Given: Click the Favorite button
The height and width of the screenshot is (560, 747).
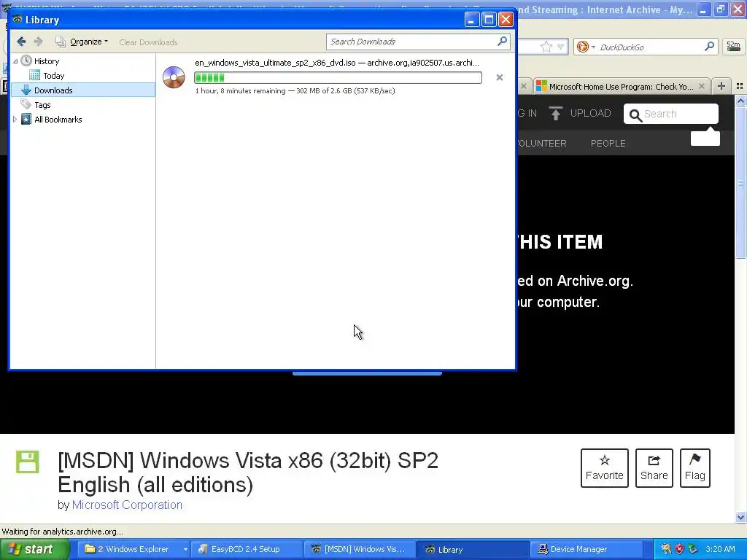Looking at the screenshot, I should tap(604, 468).
